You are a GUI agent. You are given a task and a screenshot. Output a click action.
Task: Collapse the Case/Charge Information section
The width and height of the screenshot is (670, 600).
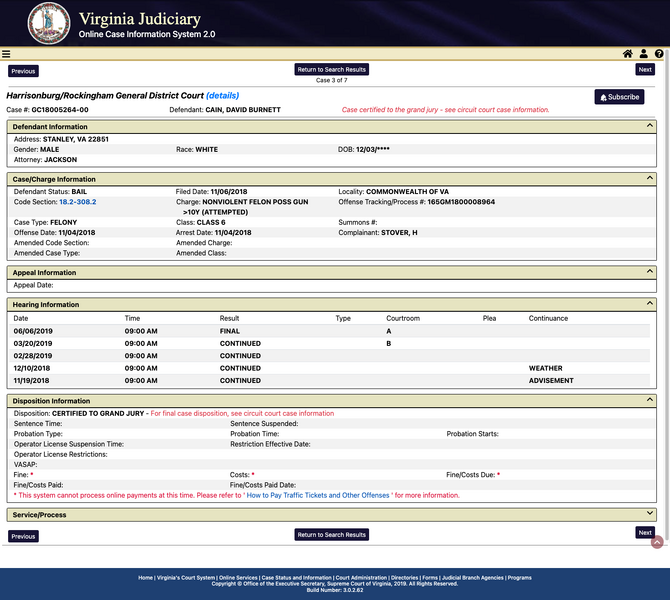point(649,178)
